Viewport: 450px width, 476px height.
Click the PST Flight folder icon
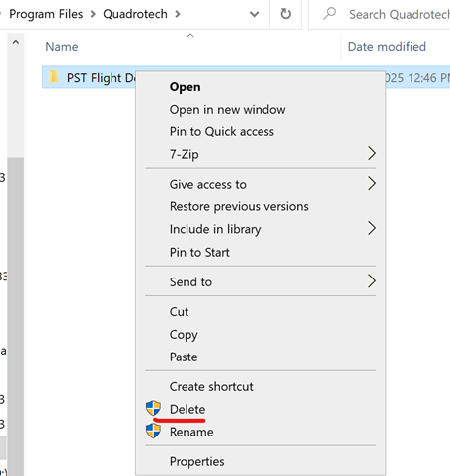tap(53, 78)
